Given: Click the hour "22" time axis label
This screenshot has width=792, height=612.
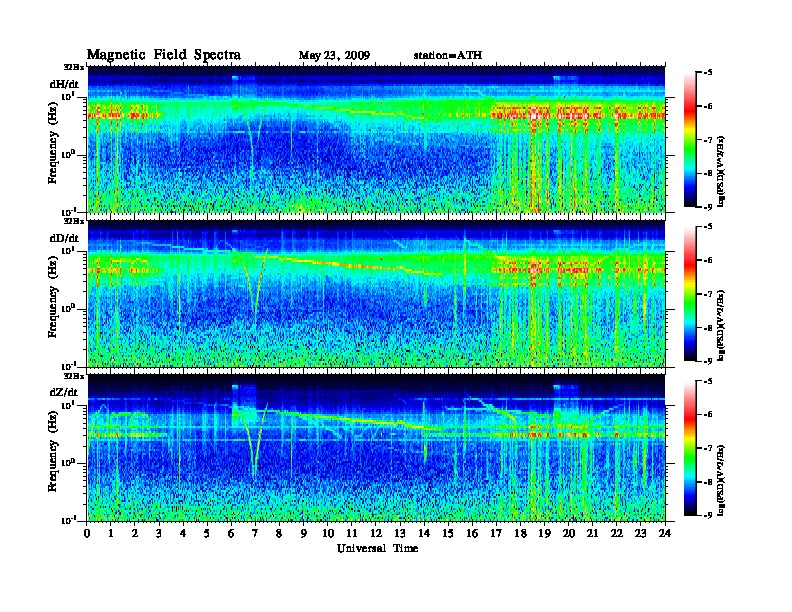Looking at the screenshot, I should click(617, 534).
